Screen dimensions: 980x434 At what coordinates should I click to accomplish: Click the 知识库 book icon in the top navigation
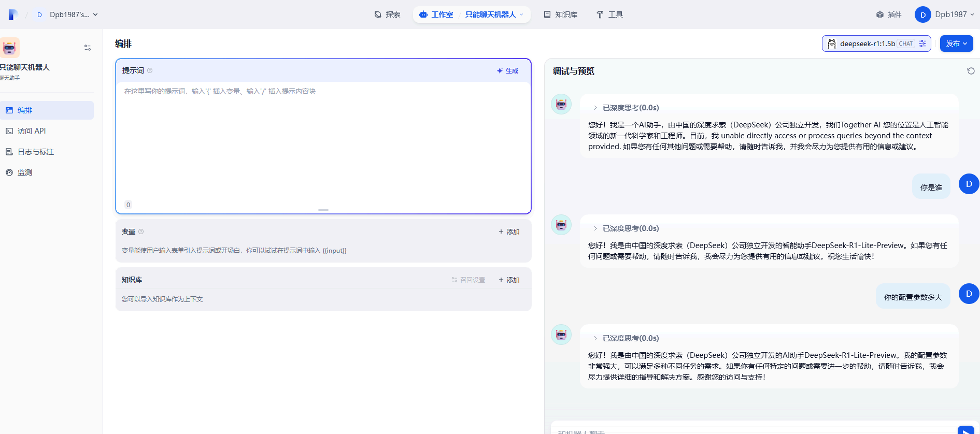(x=547, y=15)
